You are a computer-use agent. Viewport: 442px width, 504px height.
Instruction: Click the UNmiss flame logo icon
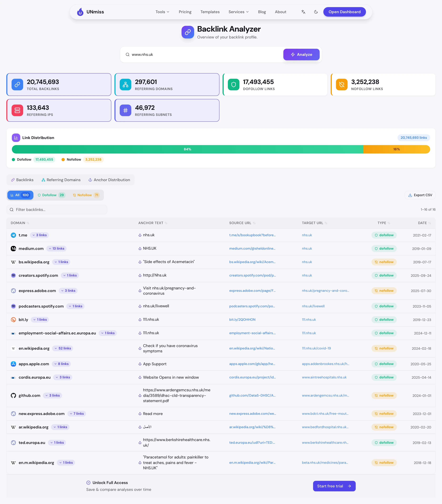[80, 12]
